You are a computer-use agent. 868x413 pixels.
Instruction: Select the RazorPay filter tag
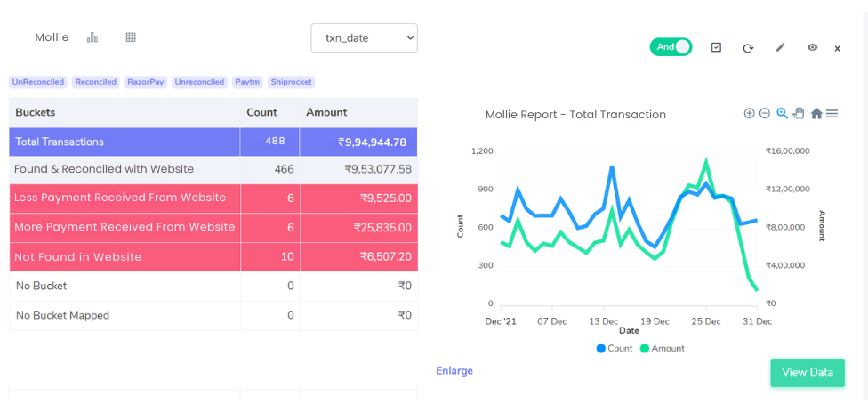click(x=146, y=82)
